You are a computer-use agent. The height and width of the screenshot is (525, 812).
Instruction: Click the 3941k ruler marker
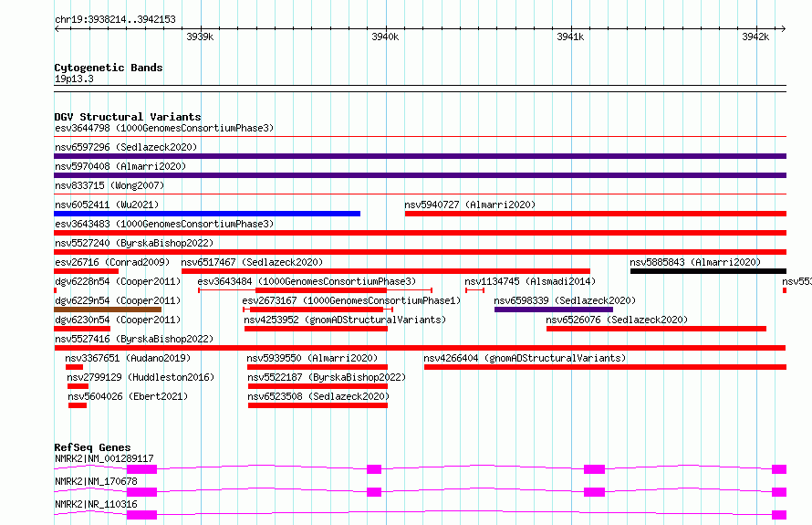click(570, 37)
